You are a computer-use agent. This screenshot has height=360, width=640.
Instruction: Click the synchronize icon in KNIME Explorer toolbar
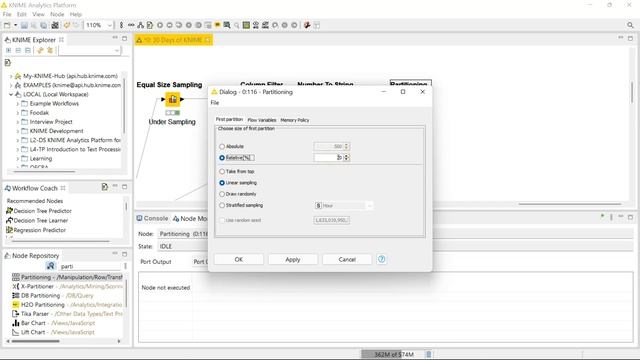[40, 50]
